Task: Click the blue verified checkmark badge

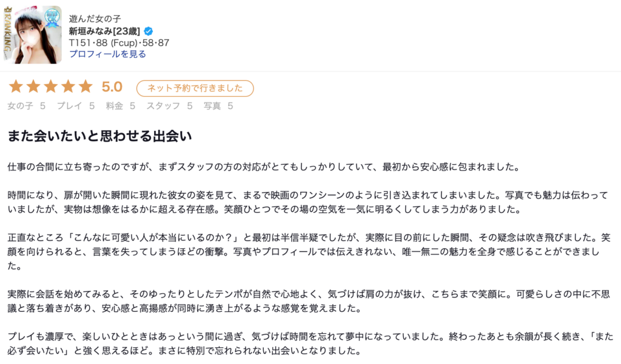Action: (x=149, y=31)
